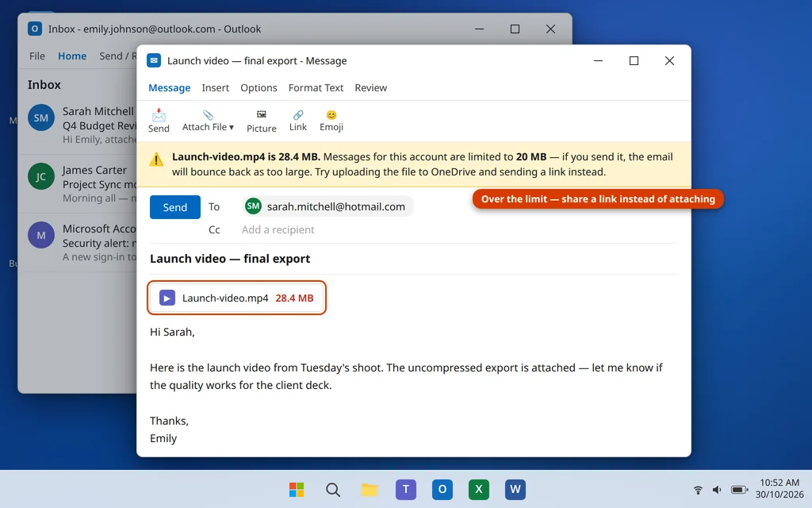The height and width of the screenshot is (508, 812).
Task: Open Excel from the taskbar
Action: (x=478, y=489)
